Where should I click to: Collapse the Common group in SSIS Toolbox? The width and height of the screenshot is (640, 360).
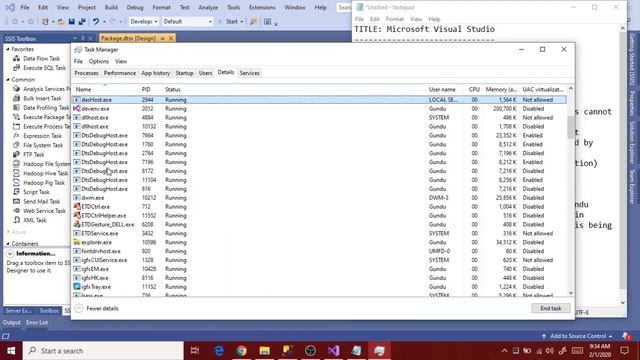pos(8,80)
